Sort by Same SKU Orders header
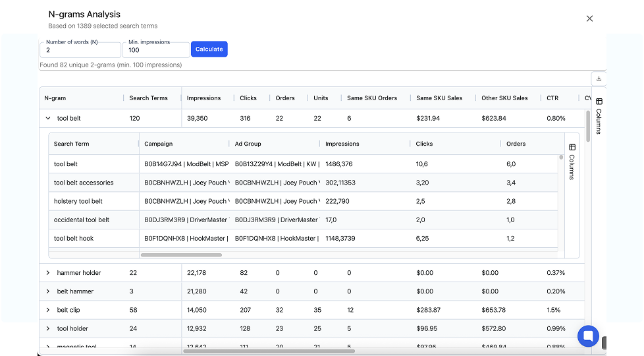The image size is (644, 356). pyautogui.click(x=372, y=98)
